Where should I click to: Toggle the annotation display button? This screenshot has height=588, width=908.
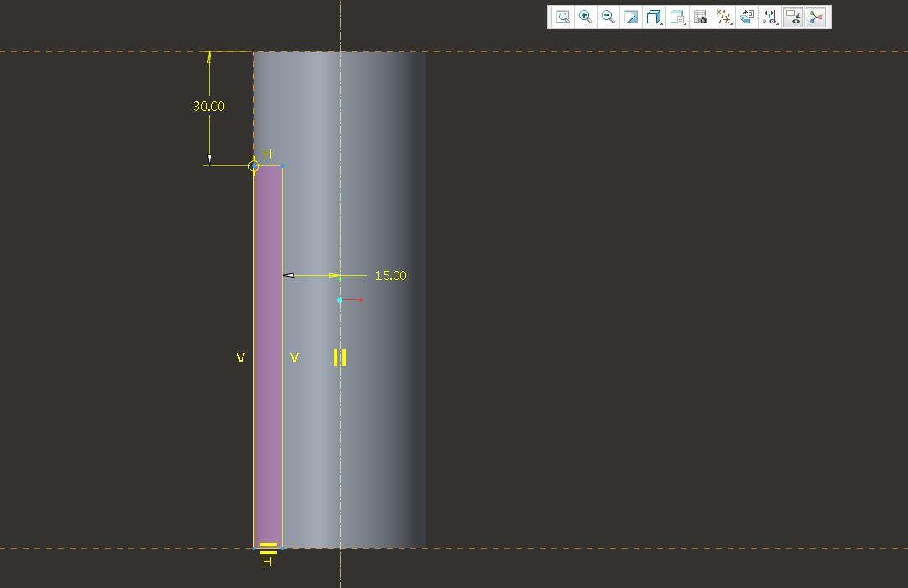coord(792,17)
